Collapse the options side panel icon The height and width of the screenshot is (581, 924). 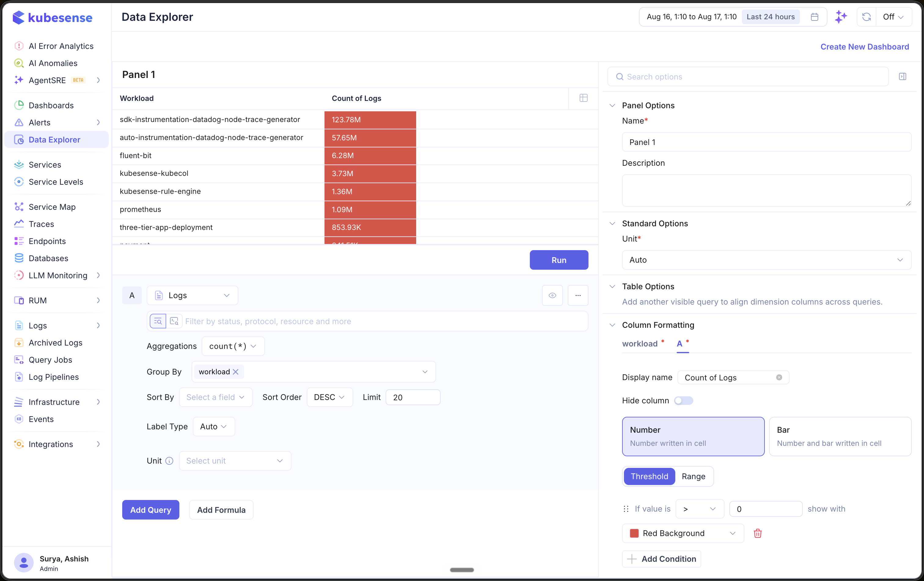(x=902, y=76)
